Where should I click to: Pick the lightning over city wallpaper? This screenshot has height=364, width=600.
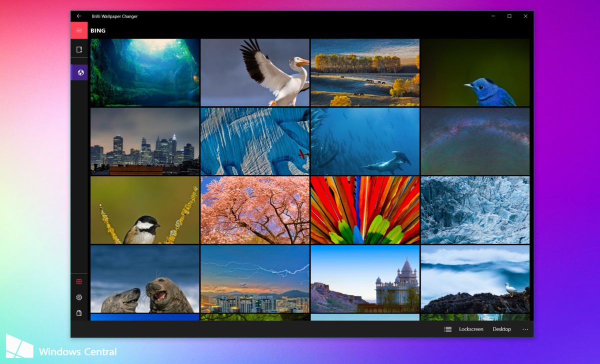(255, 279)
